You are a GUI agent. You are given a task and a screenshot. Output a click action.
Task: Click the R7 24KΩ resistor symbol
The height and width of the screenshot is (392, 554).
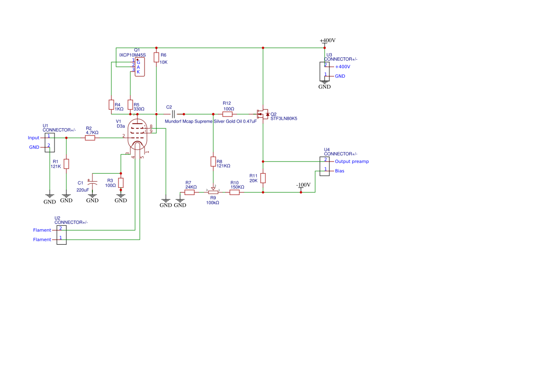(x=190, y=192)
